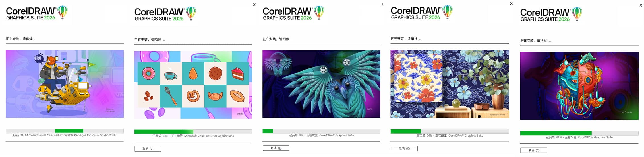The image size is (644, 157).
Task: Select the cake slice icon tile
Action: point(238,73)
